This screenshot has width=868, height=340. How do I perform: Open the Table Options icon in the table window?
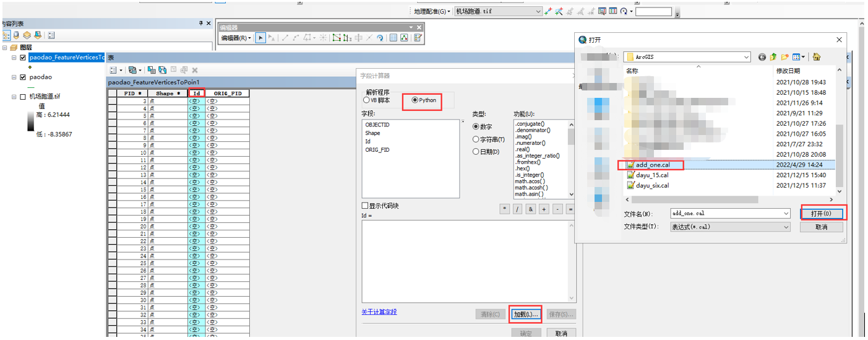pos(114,70)
